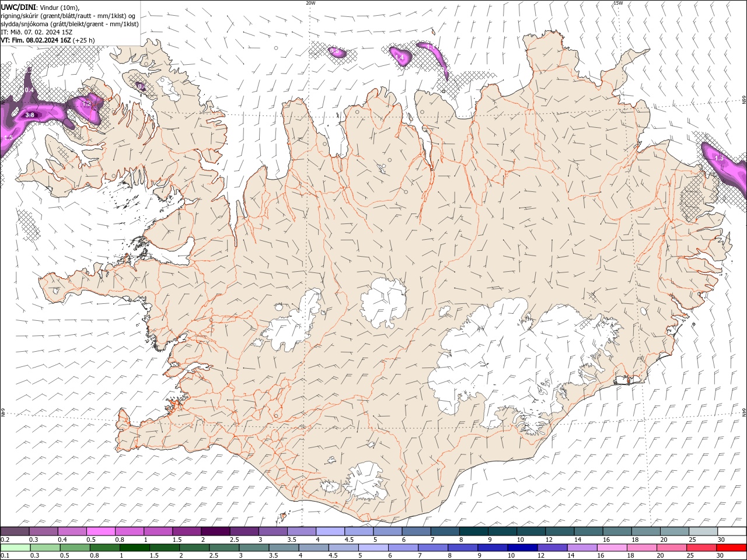The image size is (747, 560).
Task: Select light pink 16 swatch in rain scale
Action: [x=612, y=548]
